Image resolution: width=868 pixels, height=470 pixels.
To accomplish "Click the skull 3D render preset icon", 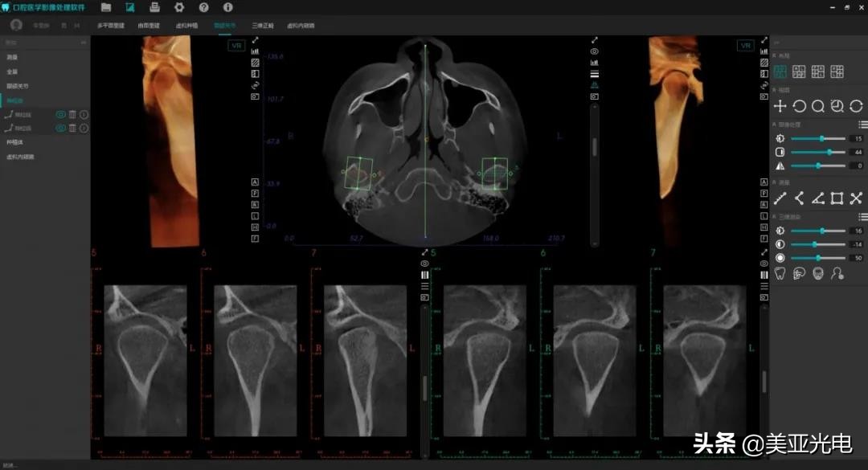I will (817, 274).
